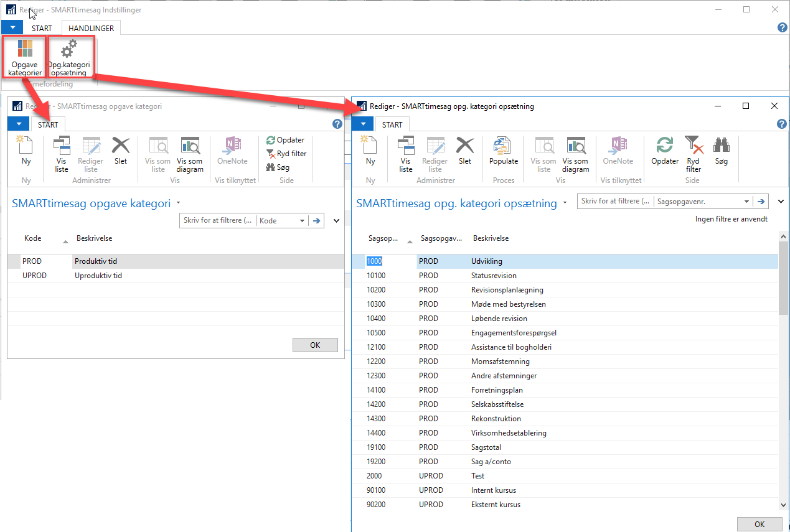Open help in opgave kategori window

(x=337, y=124)
